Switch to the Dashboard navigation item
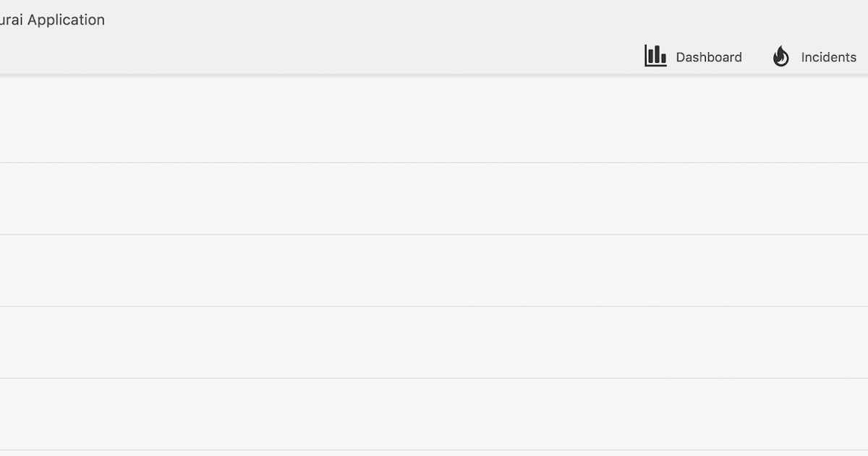Image resolution: width=868 pixels, height=456 pixels. click(693, 56)
